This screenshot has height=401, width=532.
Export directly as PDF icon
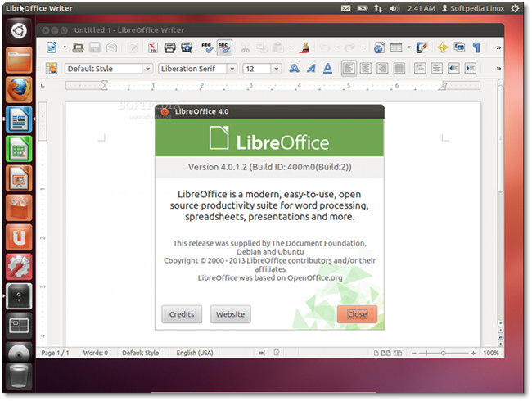click(x=153, y=47)
